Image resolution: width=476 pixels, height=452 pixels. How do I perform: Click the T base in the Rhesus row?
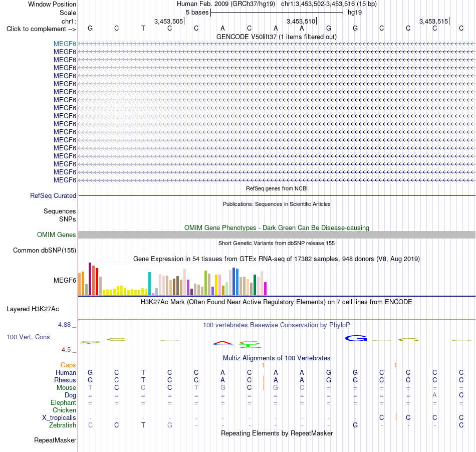tap(143, 380)
